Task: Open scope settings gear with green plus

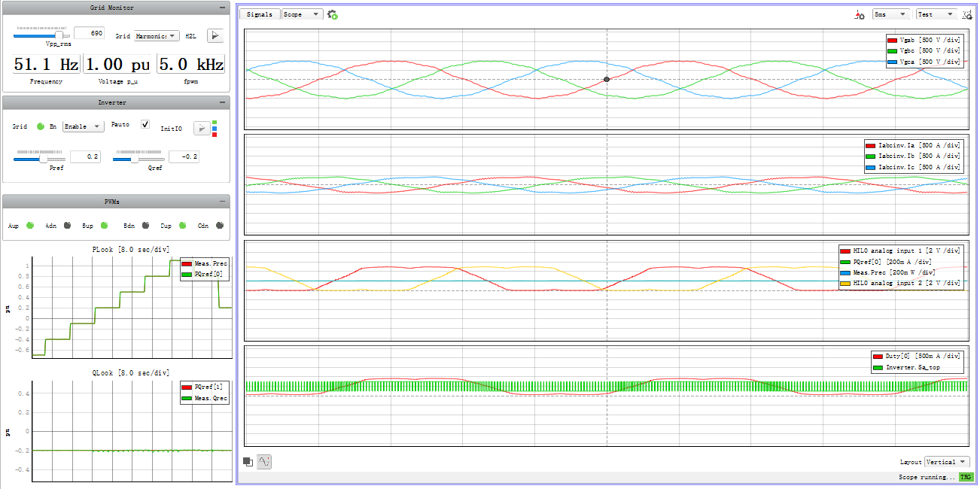Action: (x=332, y=14)
